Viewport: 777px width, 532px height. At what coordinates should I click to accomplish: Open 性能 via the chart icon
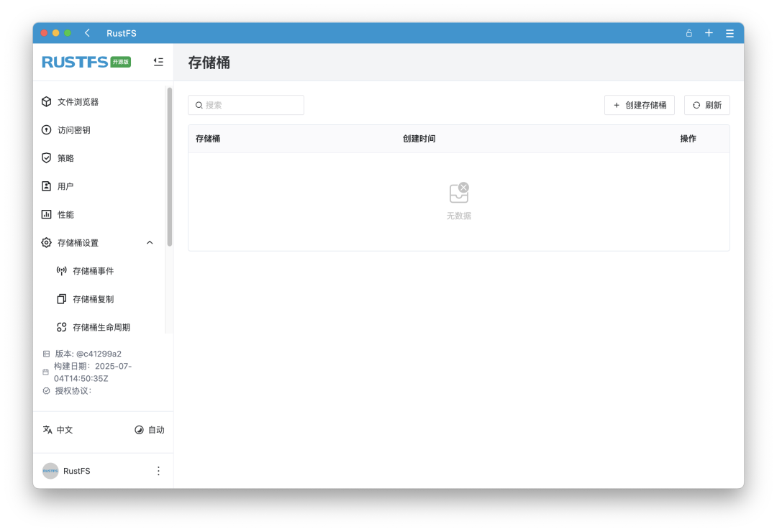click(46, 214)
